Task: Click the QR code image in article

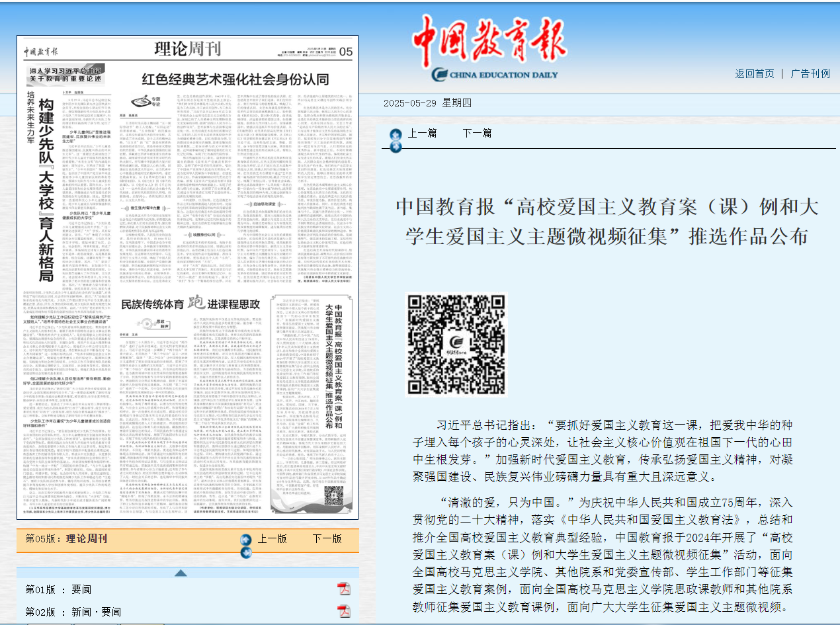Action: coord(455,344)
